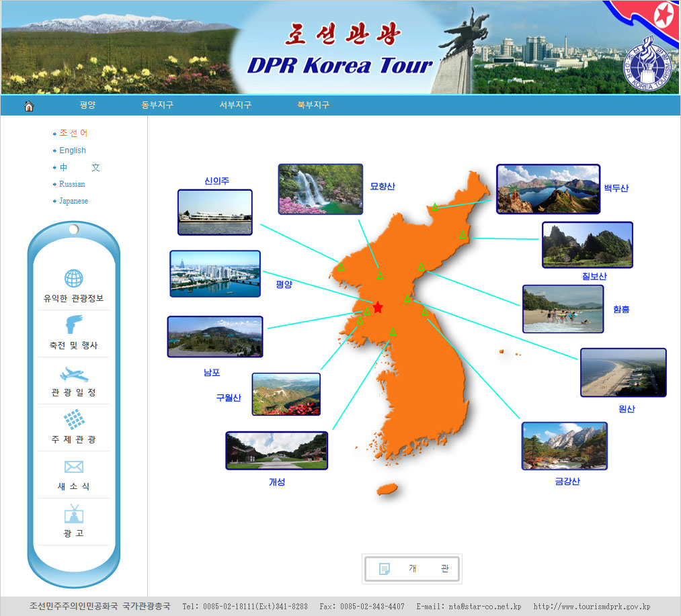Click the home icon in navigation bar
The image size is (681, 616).
29,105
